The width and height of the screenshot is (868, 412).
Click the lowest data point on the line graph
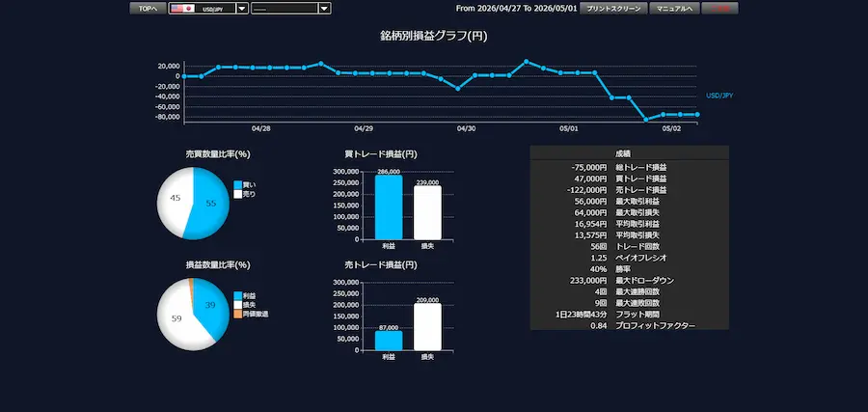(645, 119)
